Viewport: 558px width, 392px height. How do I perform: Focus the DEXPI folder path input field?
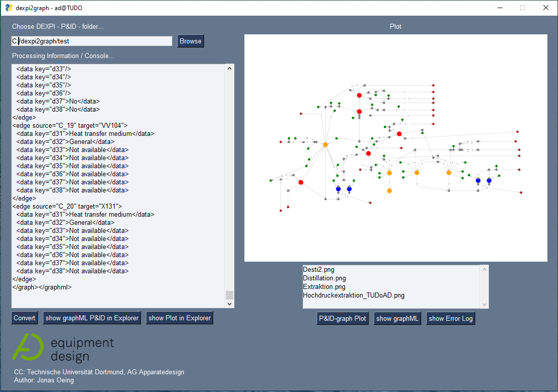[x=92, y=41]
